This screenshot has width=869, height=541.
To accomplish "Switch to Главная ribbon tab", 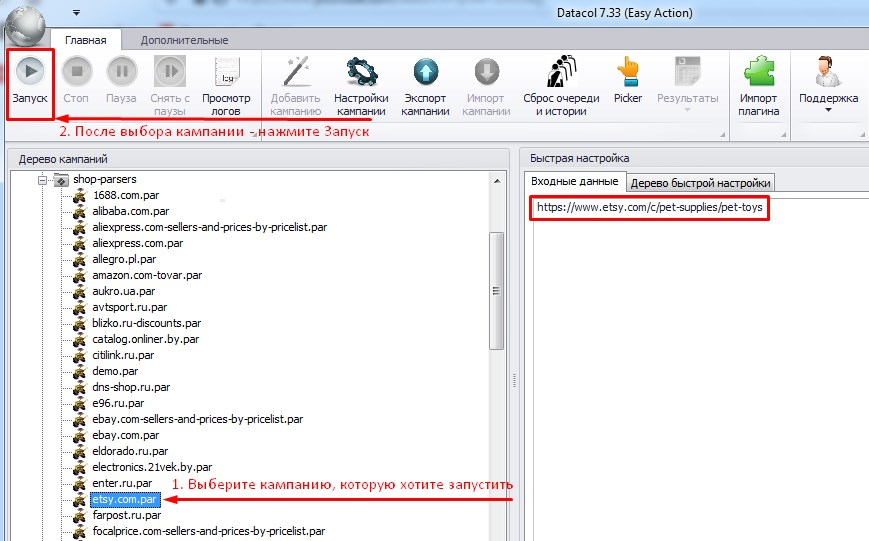I will click(85, 40).
